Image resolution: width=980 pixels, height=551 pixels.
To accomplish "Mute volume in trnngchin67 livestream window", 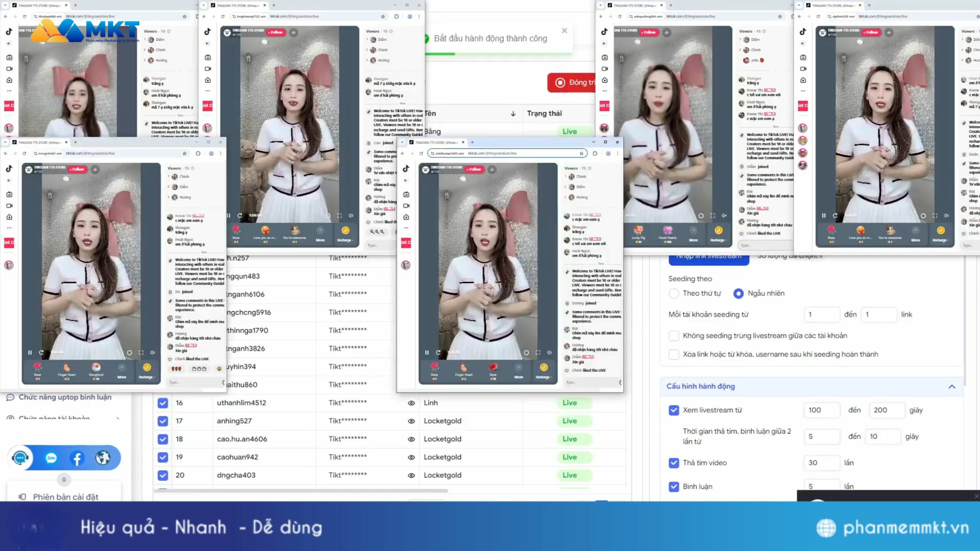I will 152,352.
